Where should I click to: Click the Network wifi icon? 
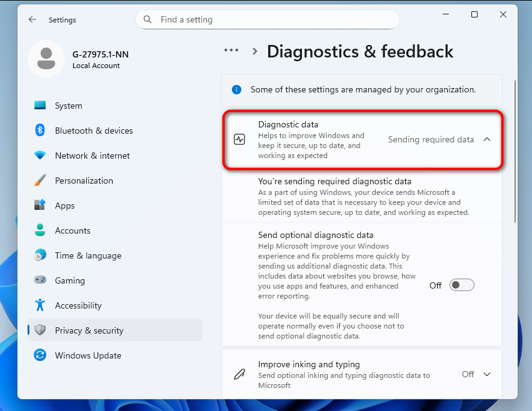40,156
